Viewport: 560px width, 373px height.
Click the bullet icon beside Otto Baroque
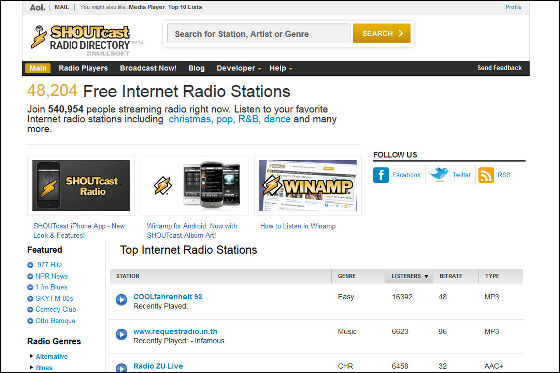[x=30, y=321]
